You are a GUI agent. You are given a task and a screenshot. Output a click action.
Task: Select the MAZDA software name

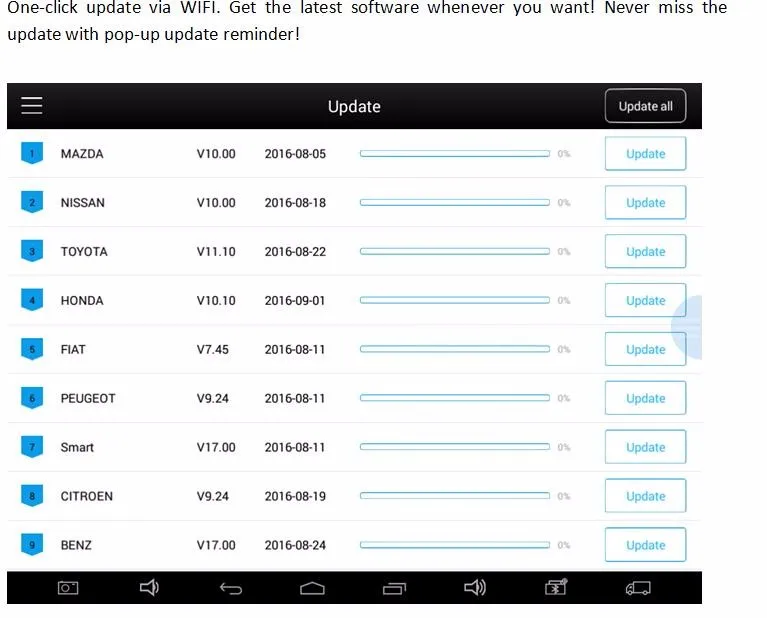click(82, 154)
